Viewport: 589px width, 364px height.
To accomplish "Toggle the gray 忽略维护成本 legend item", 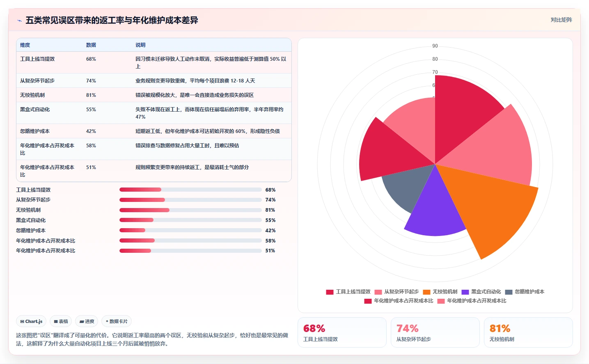I will [525, 292].
